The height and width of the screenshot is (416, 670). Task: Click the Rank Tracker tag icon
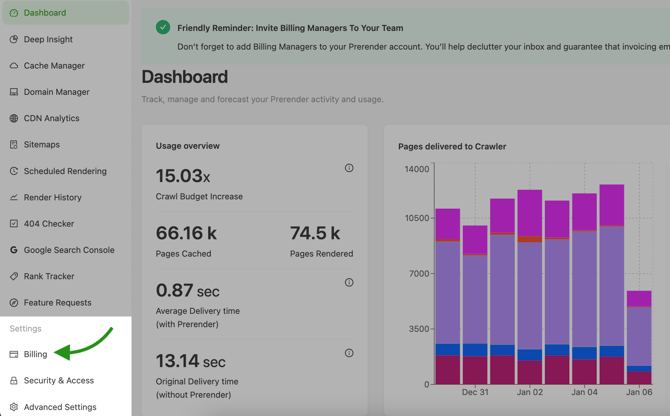coord(14,276)
